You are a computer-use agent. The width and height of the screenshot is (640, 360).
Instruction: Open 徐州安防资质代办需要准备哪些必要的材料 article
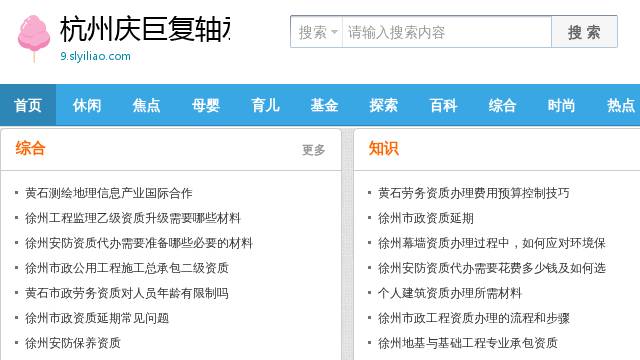coord(139,243)
